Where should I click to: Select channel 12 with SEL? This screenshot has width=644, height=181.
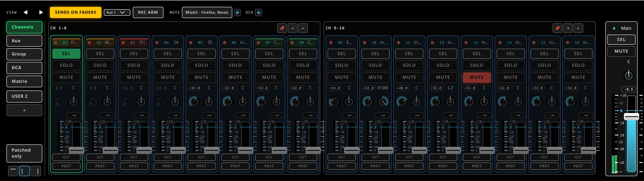click(x=443, y=54)
